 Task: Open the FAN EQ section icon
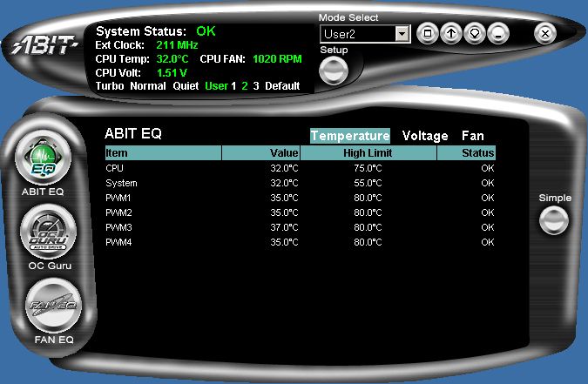(x=53, y=306)
